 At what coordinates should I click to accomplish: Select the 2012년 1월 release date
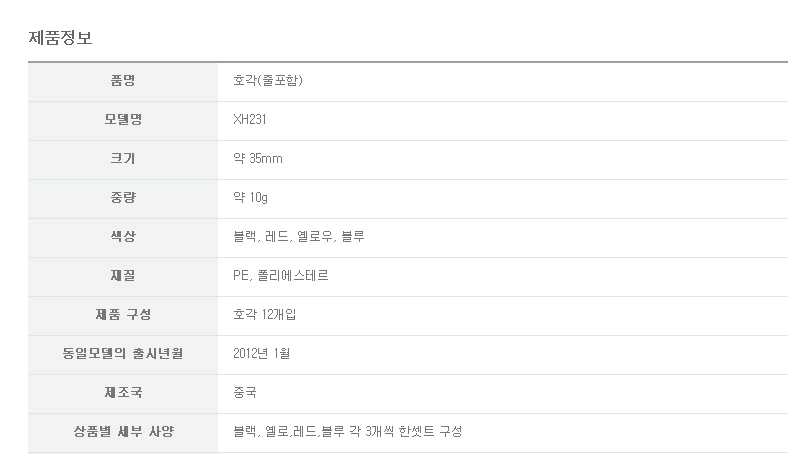(x=261, y=354)
